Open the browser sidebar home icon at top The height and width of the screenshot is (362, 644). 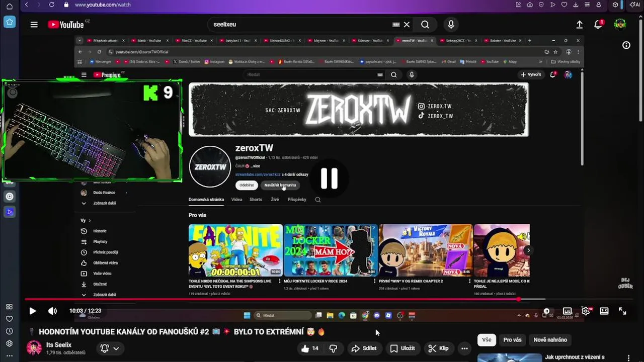10,7
